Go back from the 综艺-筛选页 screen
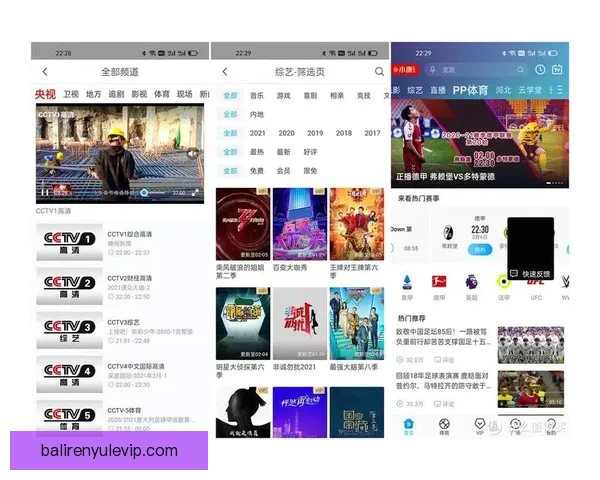The width and height of the screenshot is (600, 480). (x=225, y=72)
